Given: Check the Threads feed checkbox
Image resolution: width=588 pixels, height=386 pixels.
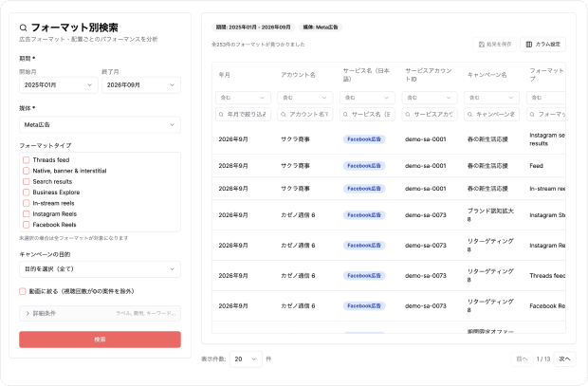Looking at the screenshot, I should [x=27, y=159].
